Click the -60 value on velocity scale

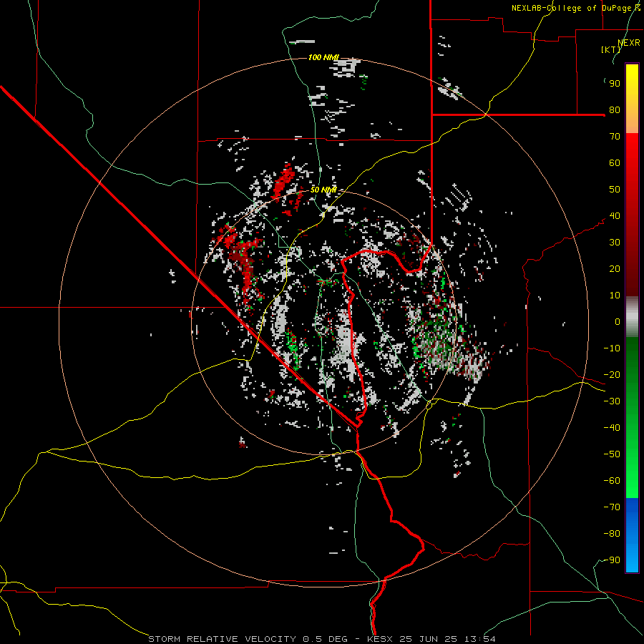[x=612, y=481]
